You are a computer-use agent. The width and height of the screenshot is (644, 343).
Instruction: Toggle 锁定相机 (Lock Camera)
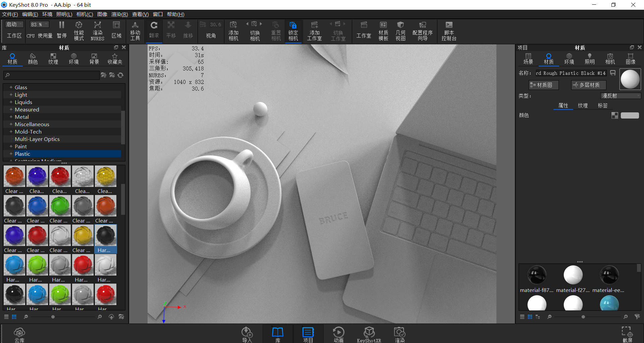(x=293, y=31)
